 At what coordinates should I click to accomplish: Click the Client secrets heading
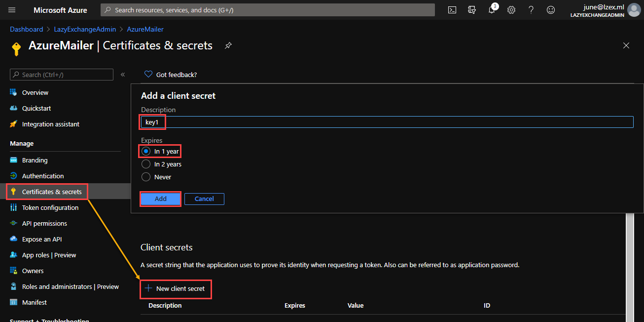tap(167, 247)
